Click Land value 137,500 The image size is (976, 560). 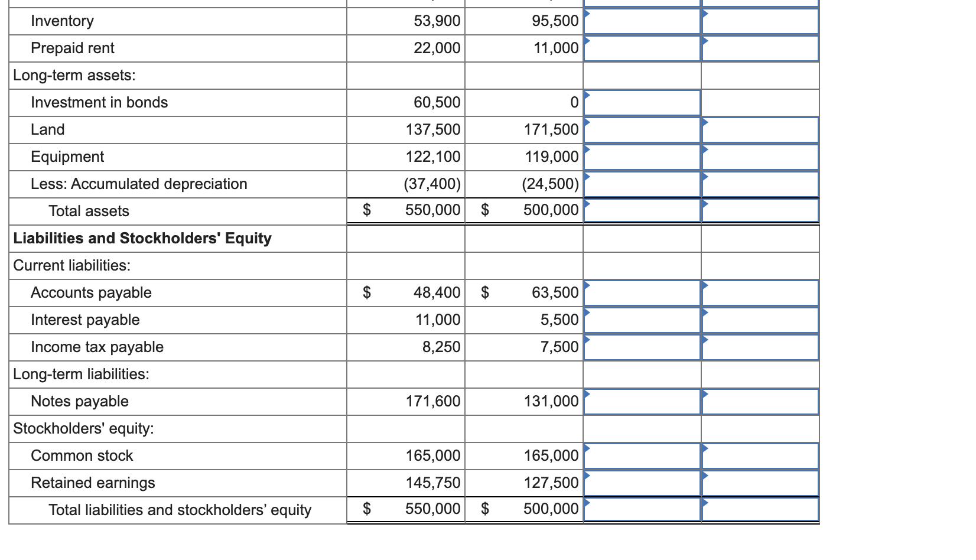tap(433, 130)
